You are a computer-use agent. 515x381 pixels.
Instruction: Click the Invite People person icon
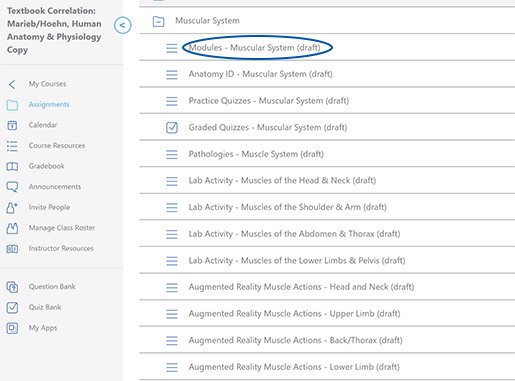(x=12, y=208)
